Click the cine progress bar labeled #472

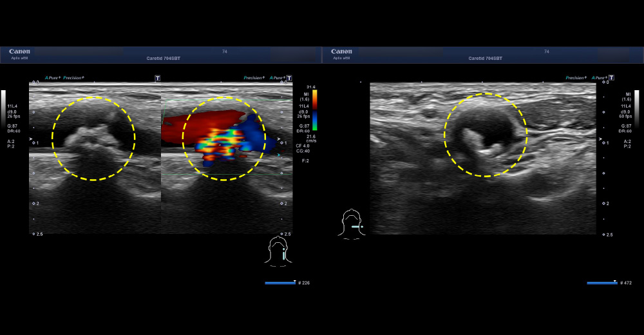tap(601, 283)
